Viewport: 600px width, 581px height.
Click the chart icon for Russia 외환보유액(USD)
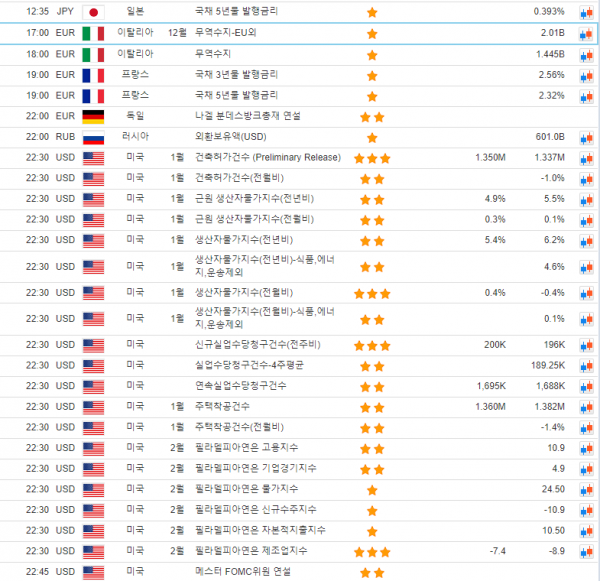click(x=587, y=137)
